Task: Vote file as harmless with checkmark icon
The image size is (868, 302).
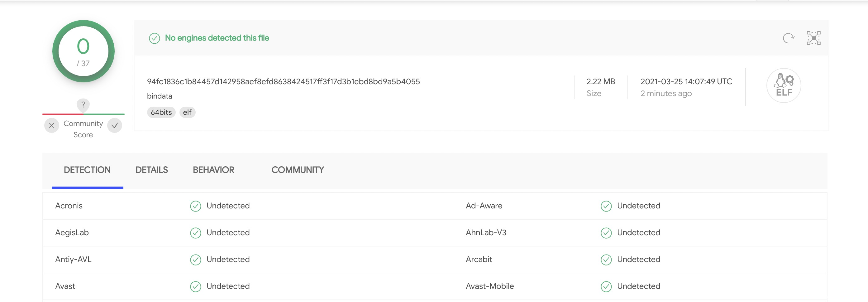Action: (115, 125)
